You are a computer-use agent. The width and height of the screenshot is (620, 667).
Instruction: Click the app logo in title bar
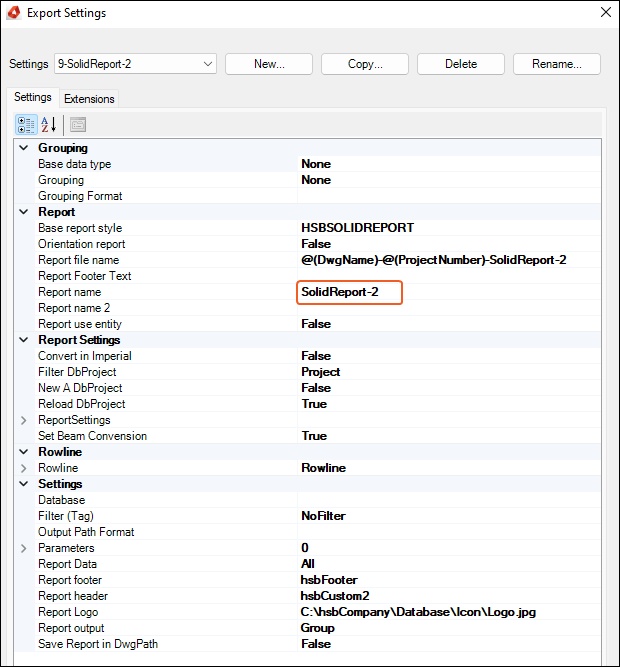(x=14, y=13)
